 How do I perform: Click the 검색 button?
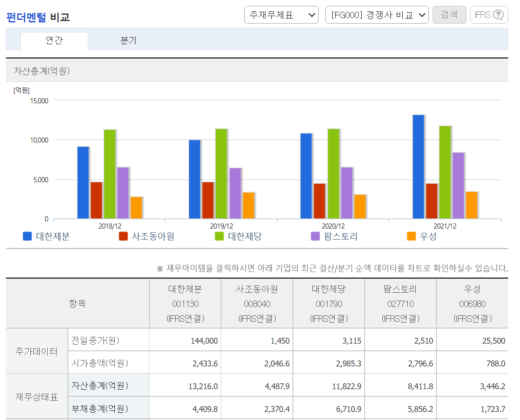tap(449, 15)
